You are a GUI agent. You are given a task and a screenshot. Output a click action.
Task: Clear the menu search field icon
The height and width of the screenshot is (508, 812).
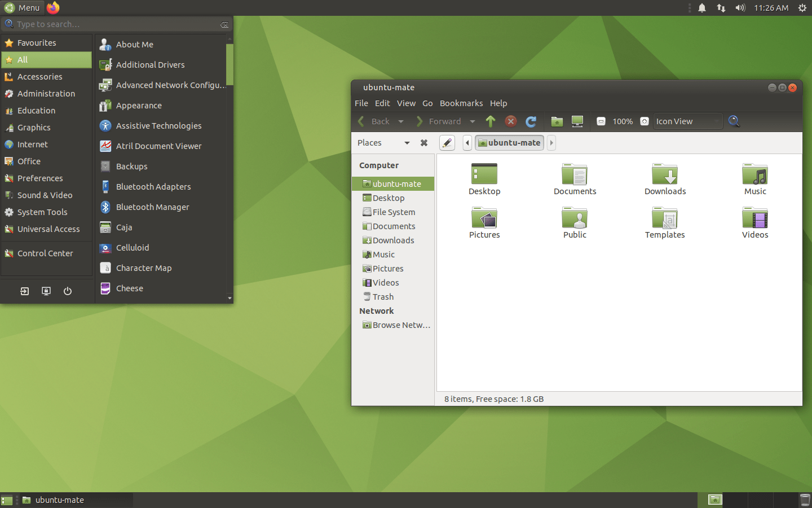click(224, 24)
